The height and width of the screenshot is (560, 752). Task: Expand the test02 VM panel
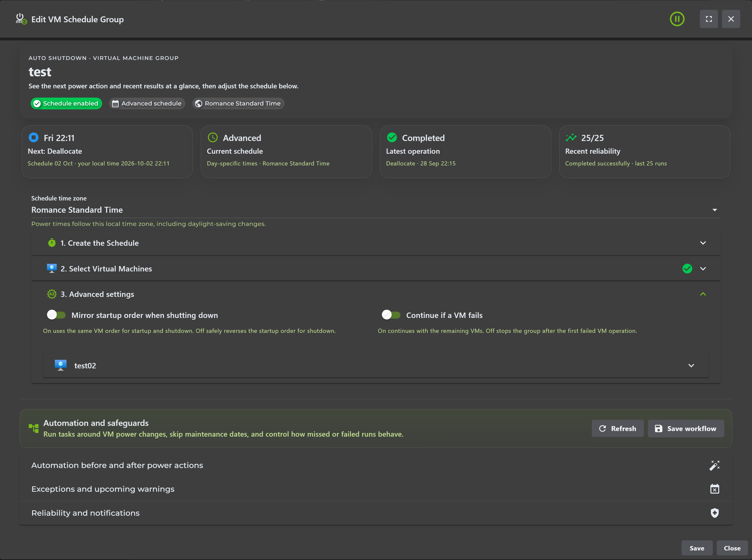click(x=376, y=365)
